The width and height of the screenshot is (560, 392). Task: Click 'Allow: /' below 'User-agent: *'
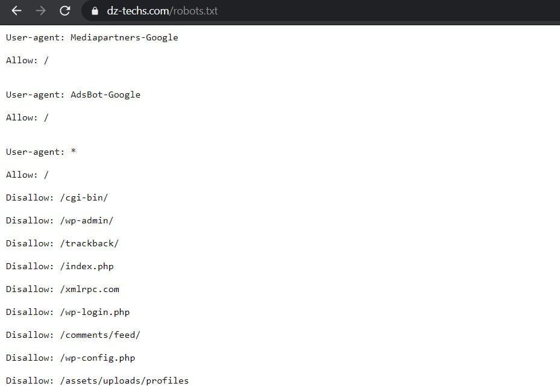[x=27, y=175]
